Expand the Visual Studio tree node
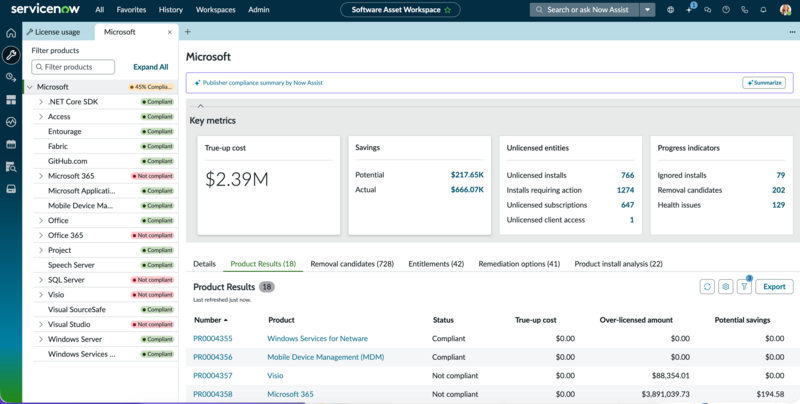 (x=41, y=324)
